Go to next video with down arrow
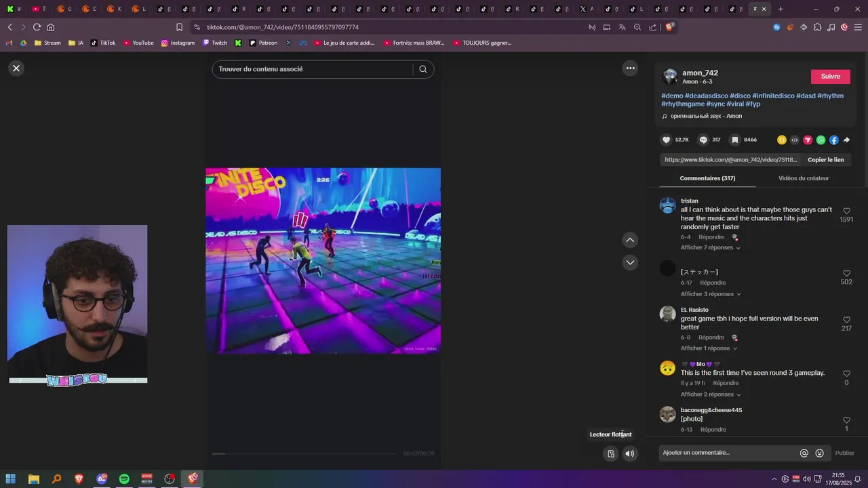Screen dimensions: 868x488 coord(630,262)
